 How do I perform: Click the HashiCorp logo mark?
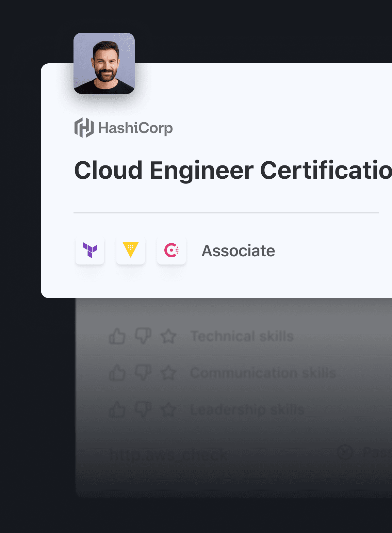click(84, 128)
